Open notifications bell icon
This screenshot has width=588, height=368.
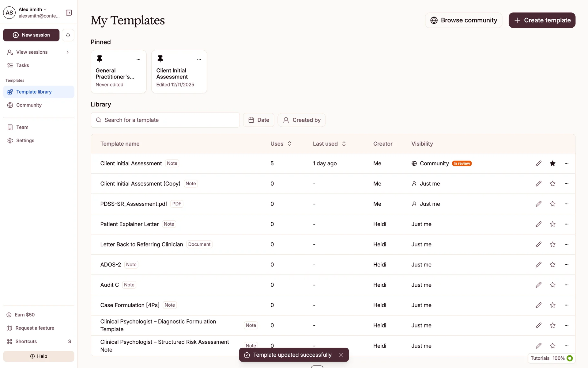[x=68, y=35]
